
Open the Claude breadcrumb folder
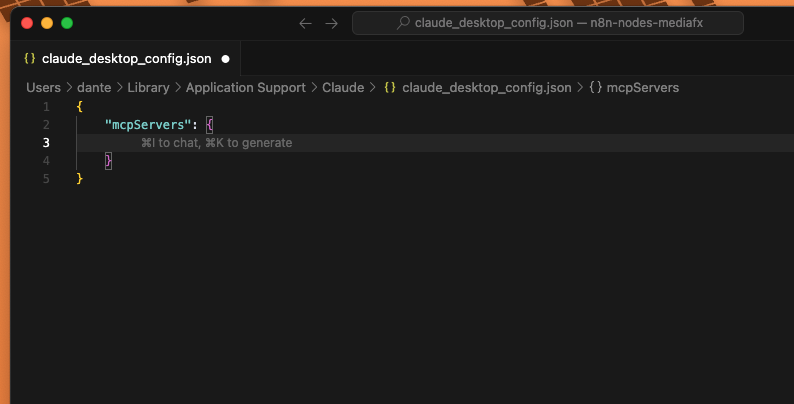343,88
